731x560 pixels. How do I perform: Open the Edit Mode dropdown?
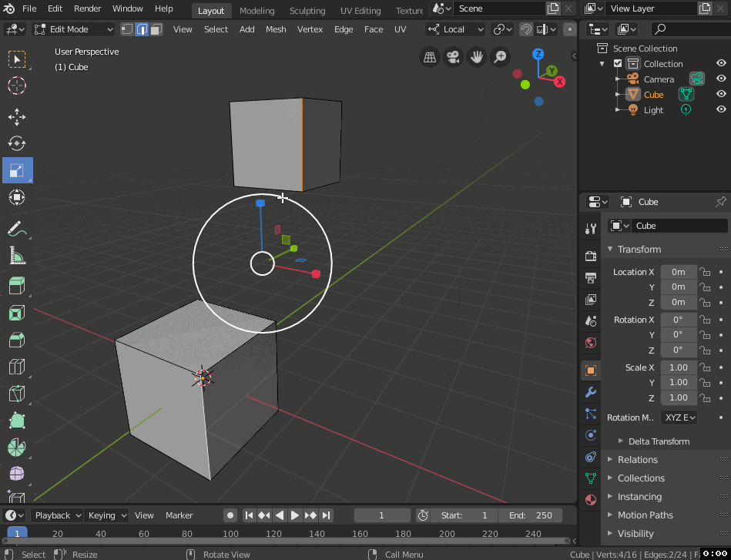click(69, 29)
